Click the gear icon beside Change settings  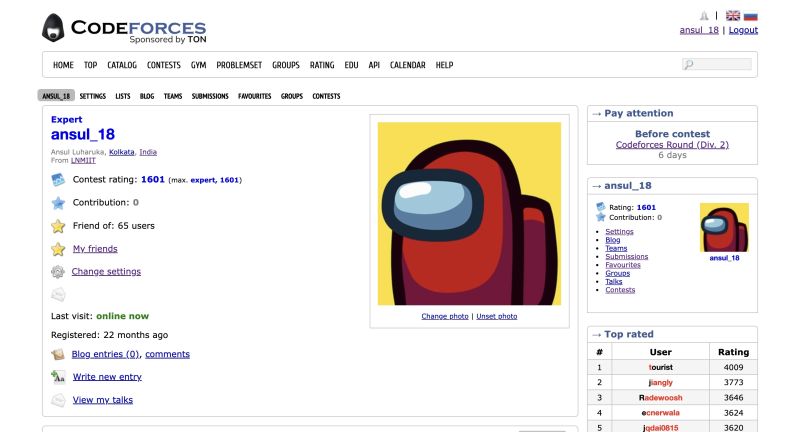point(58,272)
